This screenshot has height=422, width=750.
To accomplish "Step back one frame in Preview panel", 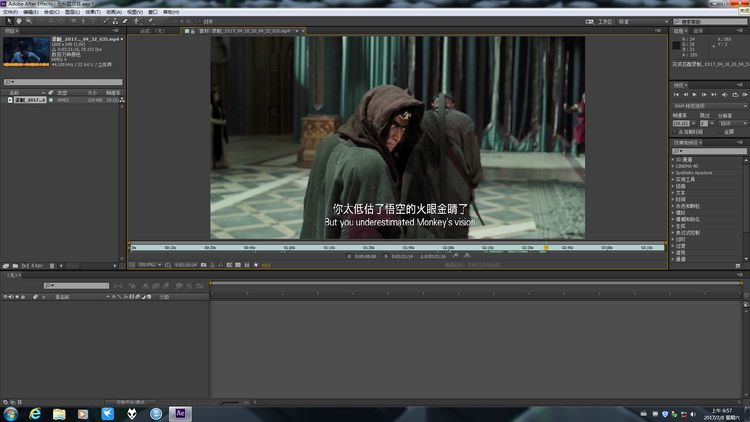I will 685,95.
